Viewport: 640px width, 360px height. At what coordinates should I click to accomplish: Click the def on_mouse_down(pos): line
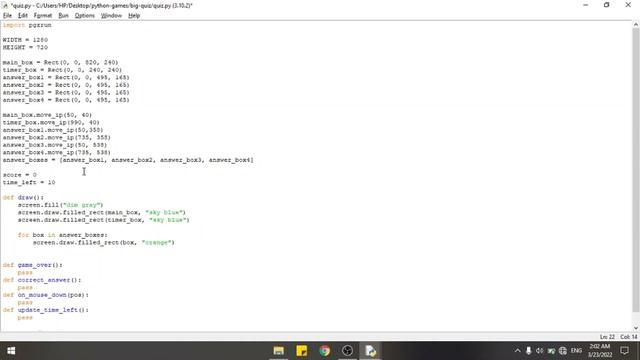(x=46, y=295)
